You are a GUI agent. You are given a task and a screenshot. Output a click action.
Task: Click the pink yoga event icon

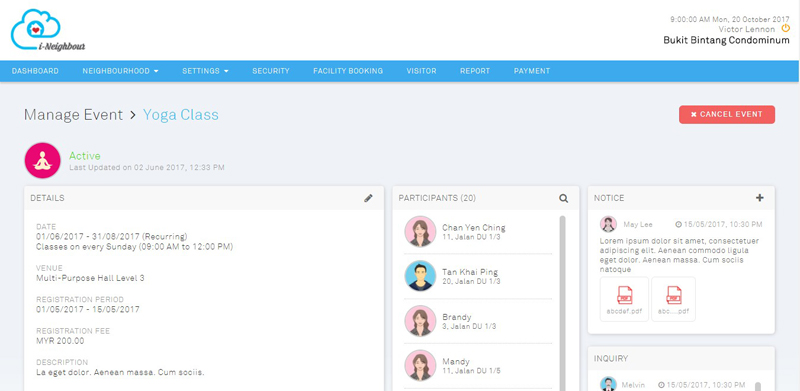(x=43, y=160)
